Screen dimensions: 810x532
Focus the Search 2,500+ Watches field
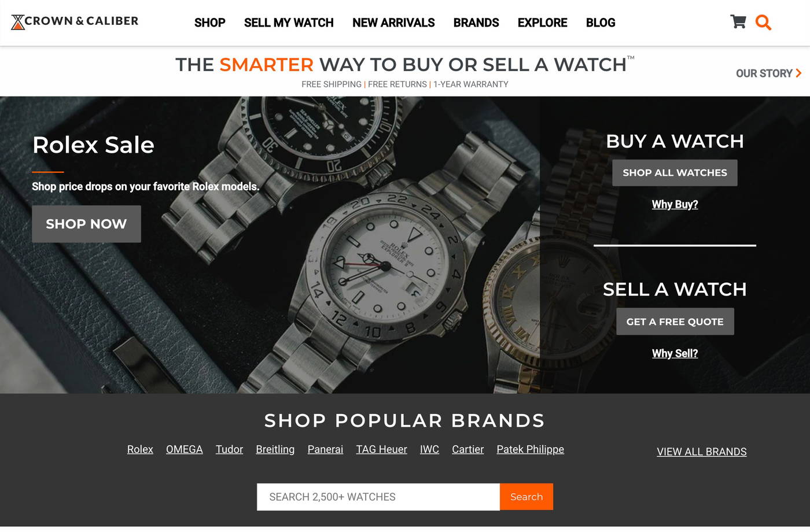click(x=378, y=497)
